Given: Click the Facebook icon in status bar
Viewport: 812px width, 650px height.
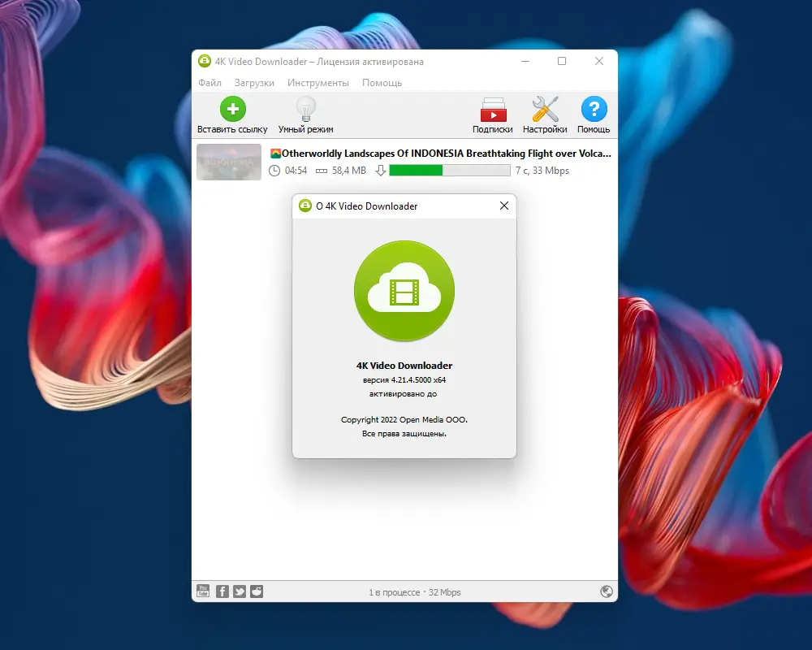Looking at the screenshot, I should (x=222, y=591).
